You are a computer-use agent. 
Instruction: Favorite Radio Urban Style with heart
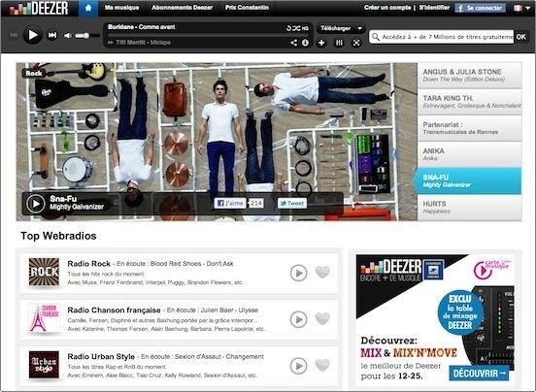coord(322,365)
